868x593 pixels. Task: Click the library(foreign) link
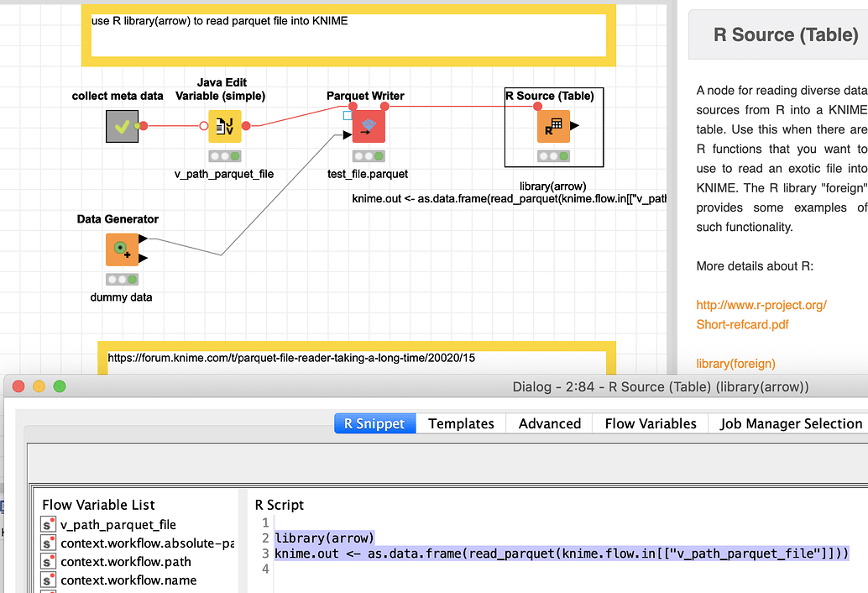(x=736, y=364)
